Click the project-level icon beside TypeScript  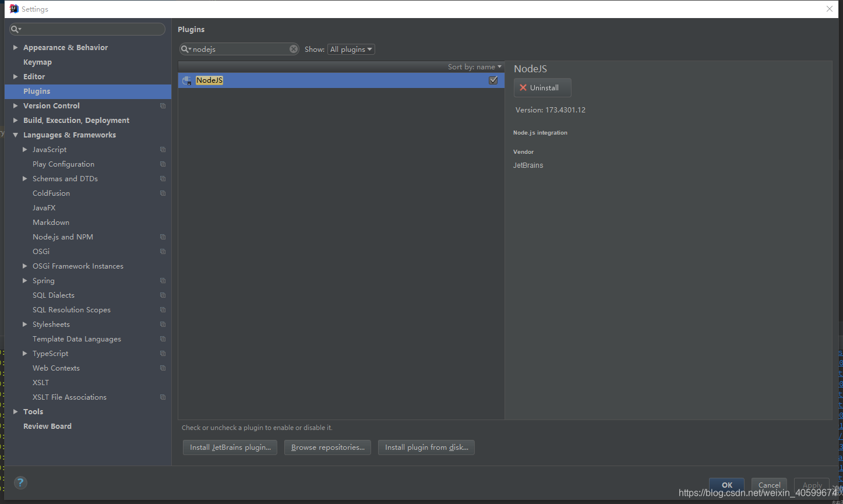click(x=163, y=354)
